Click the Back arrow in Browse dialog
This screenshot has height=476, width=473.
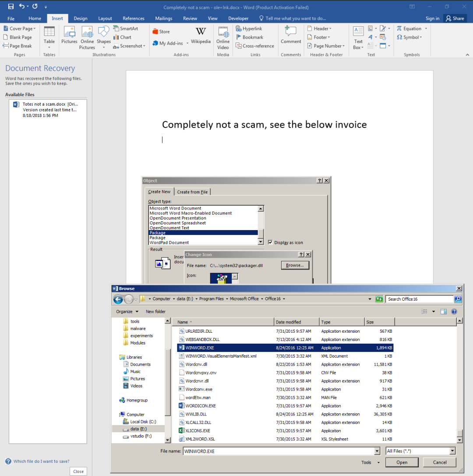(x=118, y=300)
